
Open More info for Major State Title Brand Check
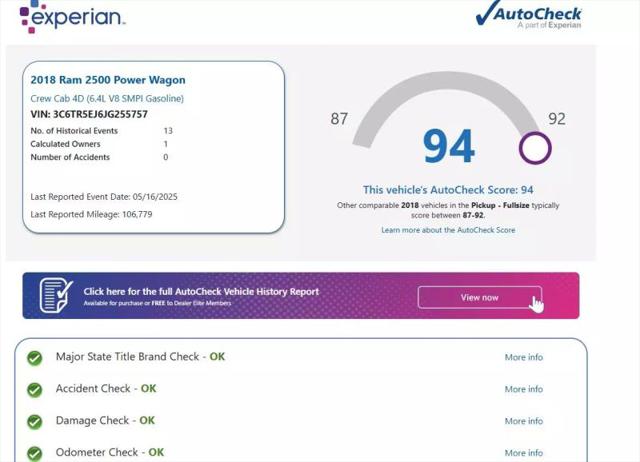524,357
